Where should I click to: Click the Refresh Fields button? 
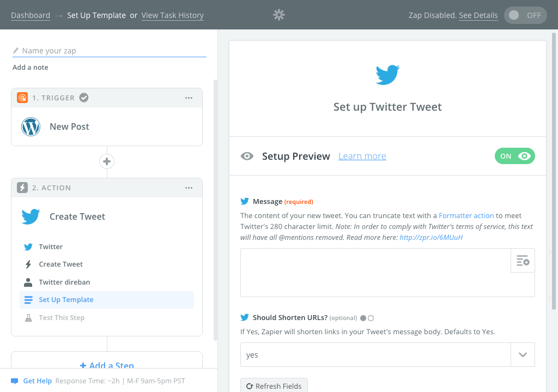click(274, 385)
